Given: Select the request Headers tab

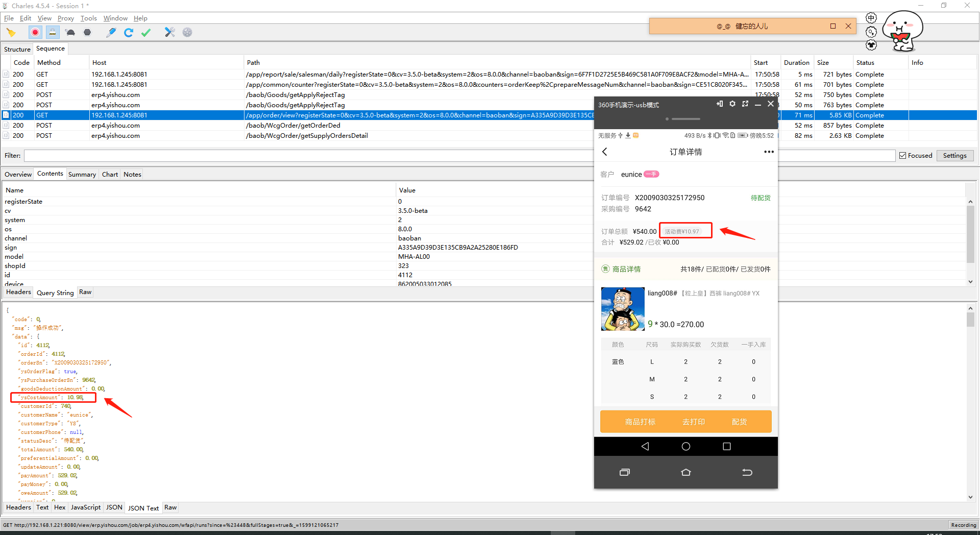Looking at the screenshot, I should (x=18, y=292).
